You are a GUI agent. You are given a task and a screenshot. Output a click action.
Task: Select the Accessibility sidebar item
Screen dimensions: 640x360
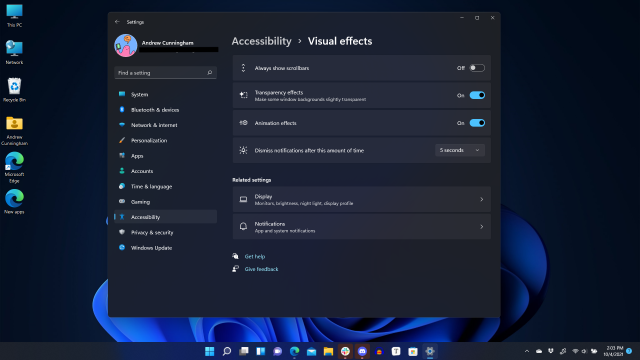[165, 217]
